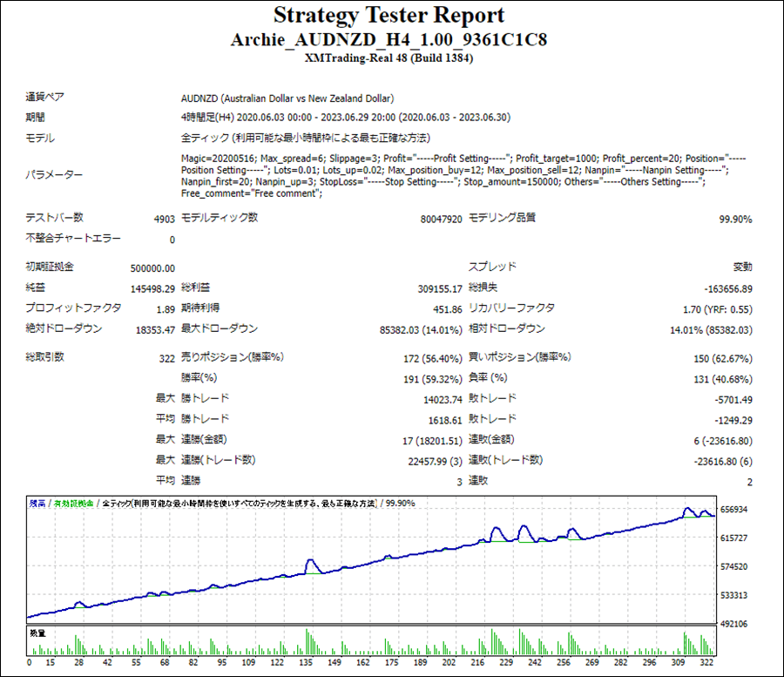This screenshot has width=784, height=677.
Task: Select largest loss trade value -5701.49
Action: pos(733,400)
